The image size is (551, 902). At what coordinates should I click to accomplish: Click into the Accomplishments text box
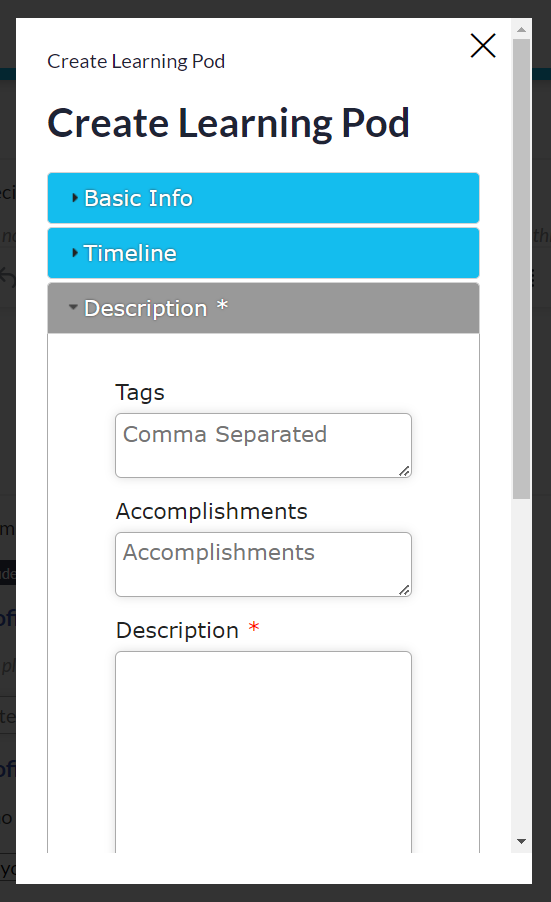tap(263, 564)
